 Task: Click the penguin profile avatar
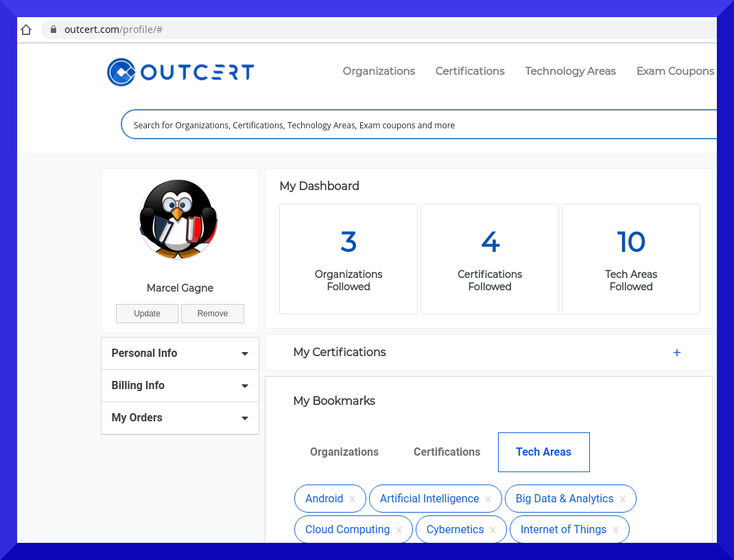tap(178, 220)
